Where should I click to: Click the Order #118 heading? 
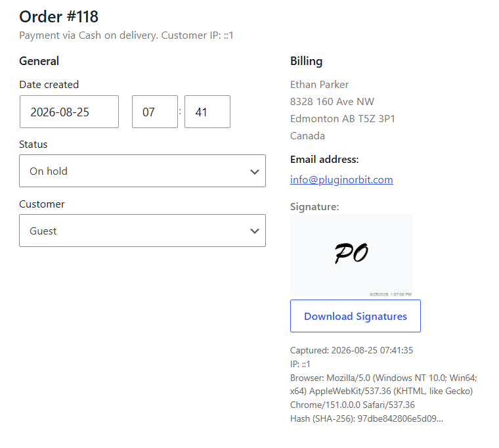click(x=58, y=16)
